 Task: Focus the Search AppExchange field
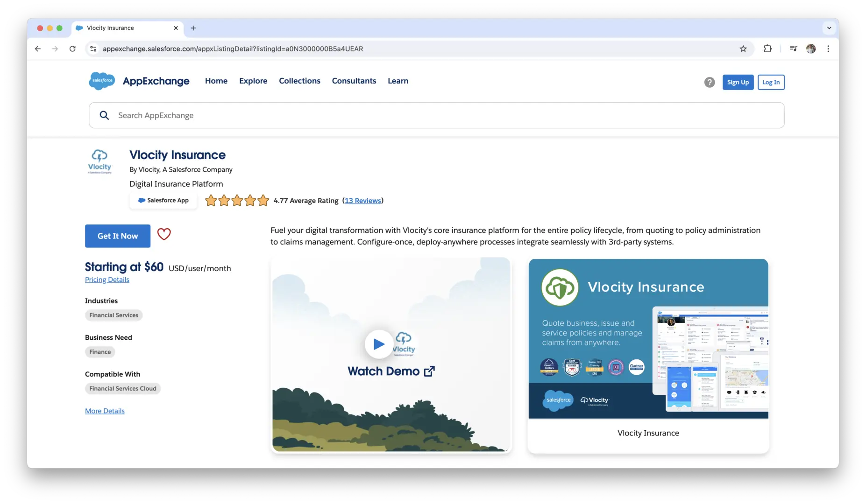coord(437,115)
